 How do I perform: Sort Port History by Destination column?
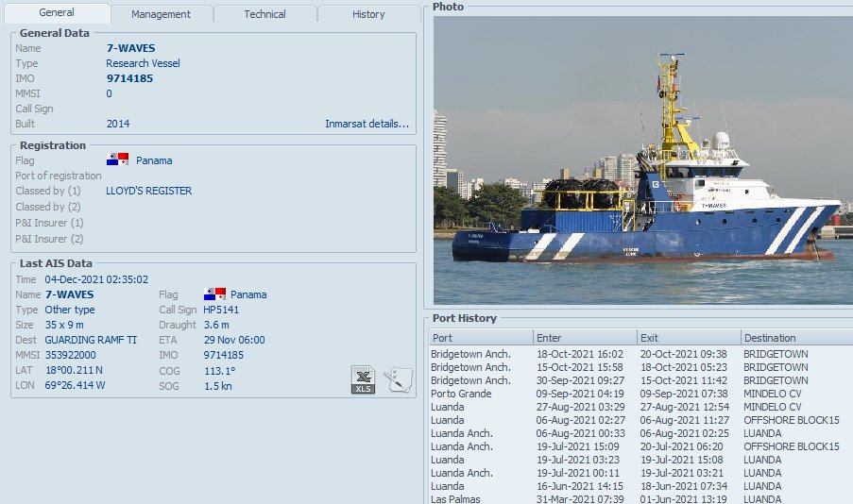[797, 338]
